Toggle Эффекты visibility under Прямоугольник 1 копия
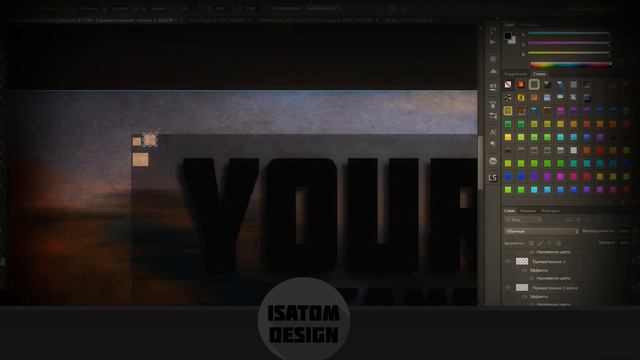 [x=525, y=297]
